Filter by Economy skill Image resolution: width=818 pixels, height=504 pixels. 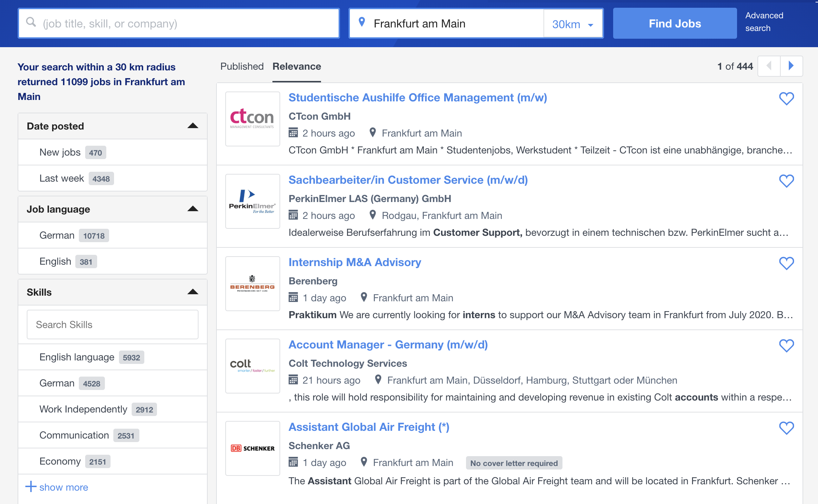coord(113,461)
